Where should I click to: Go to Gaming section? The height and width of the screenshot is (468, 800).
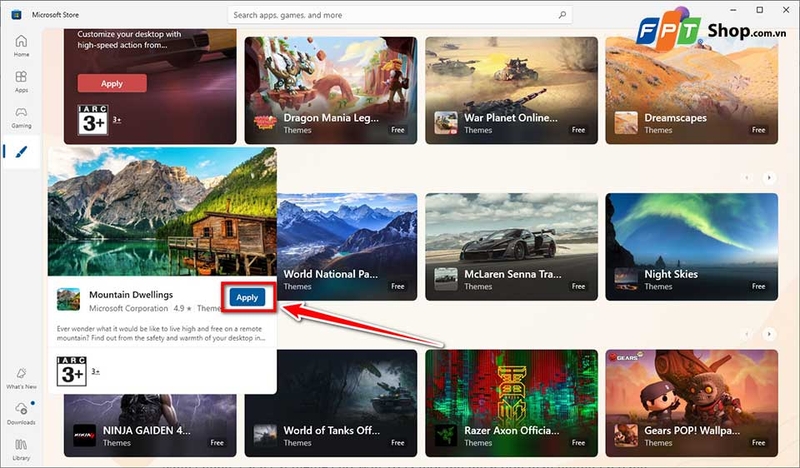[21, 117]
